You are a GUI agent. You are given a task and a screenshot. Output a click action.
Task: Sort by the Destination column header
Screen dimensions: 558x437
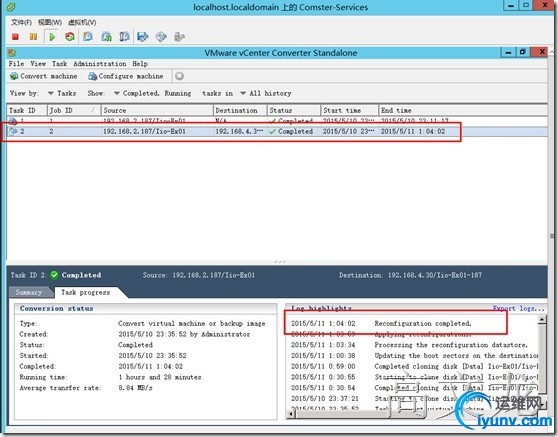(x=240, y=110)
